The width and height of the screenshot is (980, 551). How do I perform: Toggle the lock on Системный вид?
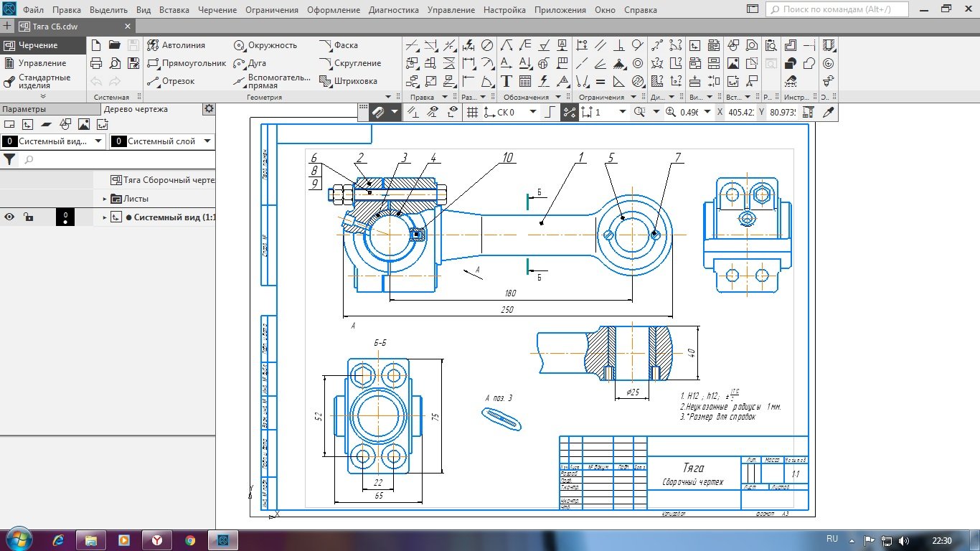(28, 217)
